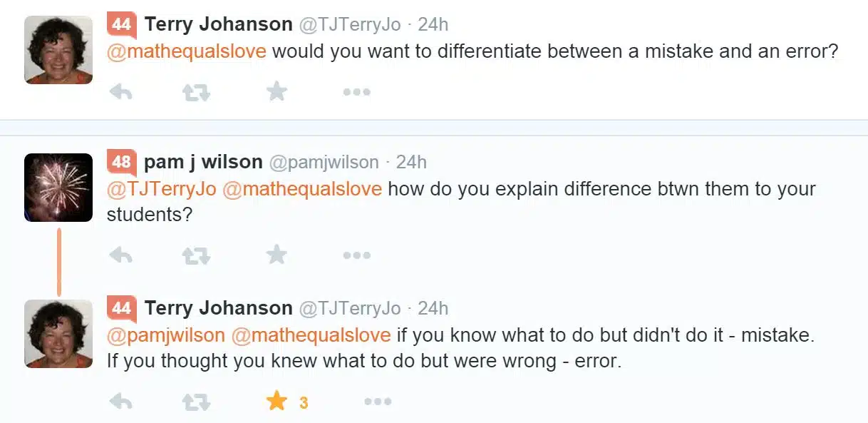
Task: Open more options on last tweet
Action: [378, 402]
